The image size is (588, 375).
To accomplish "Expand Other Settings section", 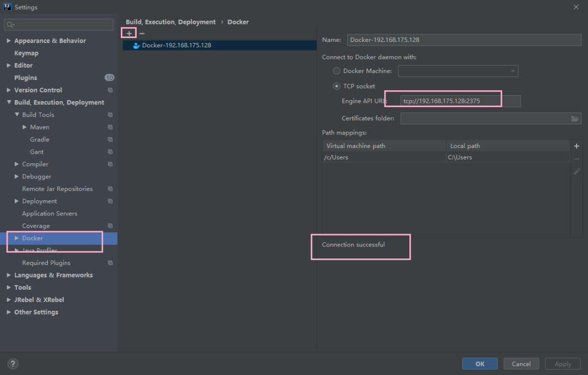I will coord(9,312).
